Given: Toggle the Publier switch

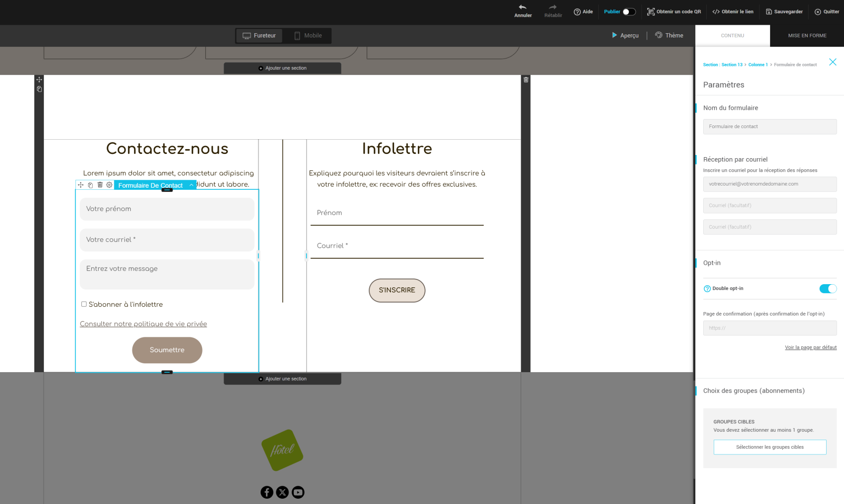Looking at the screenshot, I should click(629, 12).
